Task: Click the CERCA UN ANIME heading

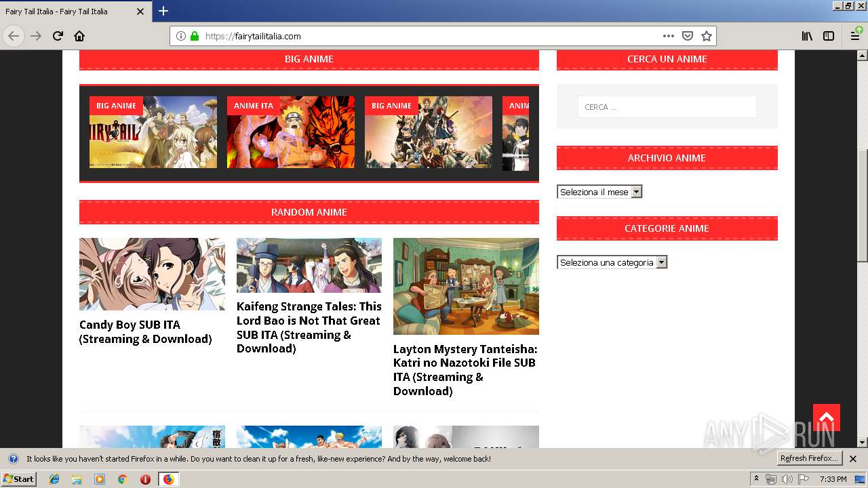Action: coord(667,59)
